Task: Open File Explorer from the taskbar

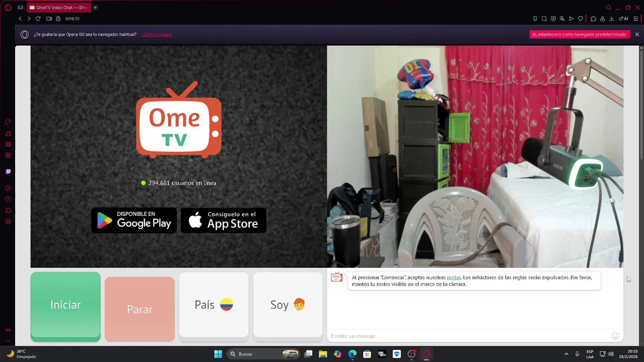Action: [x=323, y=354]
